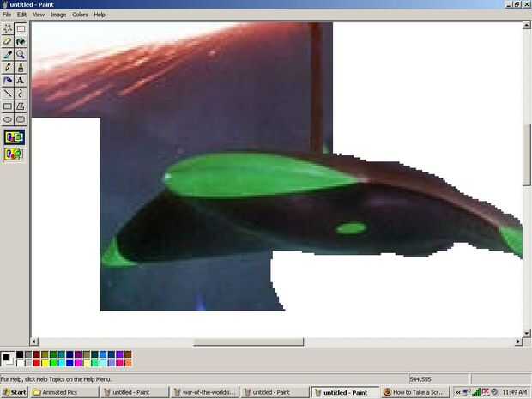This screenshot has height=399, width=532.
Task: Click the 'For Help, click Help Topics' status text
Action: pos(56,379)
